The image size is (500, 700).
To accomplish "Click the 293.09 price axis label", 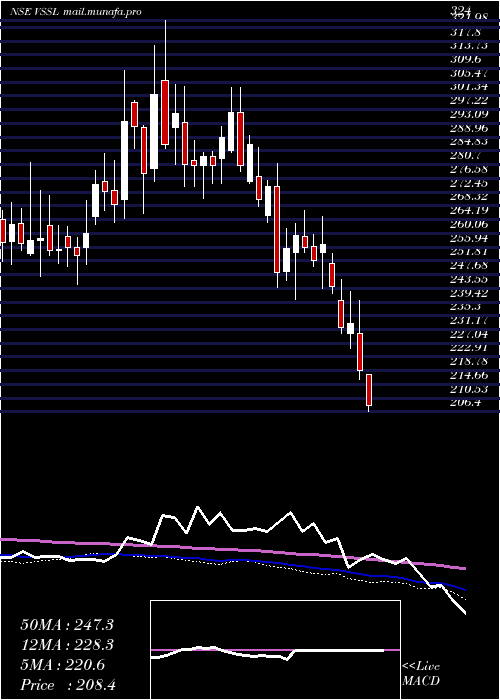I will click(469, 114).
